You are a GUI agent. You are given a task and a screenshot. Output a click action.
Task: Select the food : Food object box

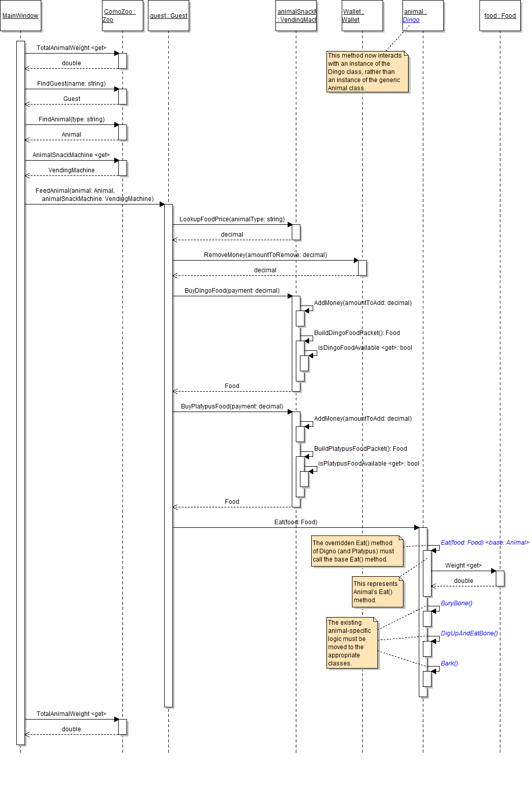pos(500,16)
